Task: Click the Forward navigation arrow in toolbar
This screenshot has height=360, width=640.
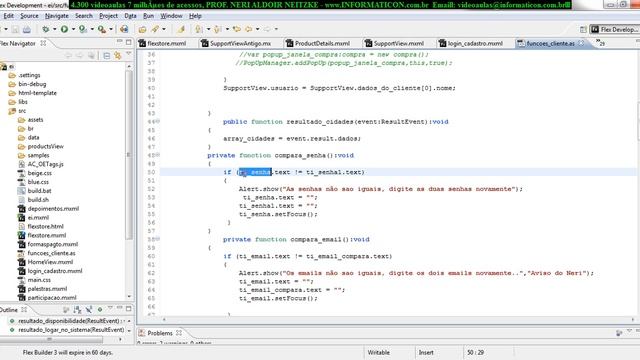Action: tap(267, 29)
